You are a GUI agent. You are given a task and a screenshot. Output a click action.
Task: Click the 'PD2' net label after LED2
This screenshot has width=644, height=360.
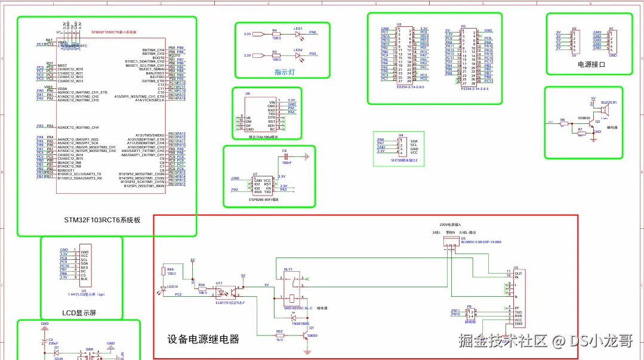pos(313,54)
